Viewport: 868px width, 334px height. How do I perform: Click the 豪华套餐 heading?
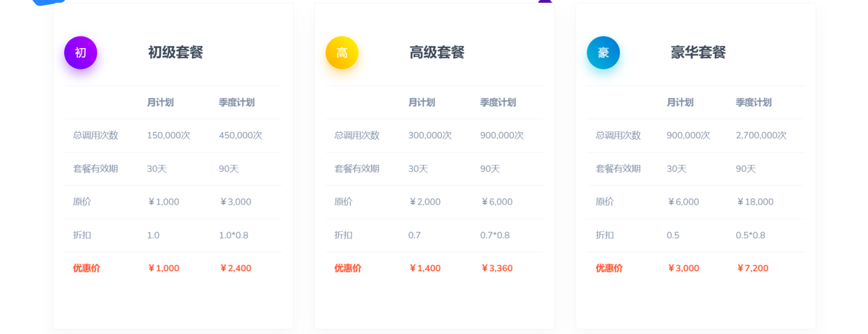pyautogui.click(x=698, y=53)
